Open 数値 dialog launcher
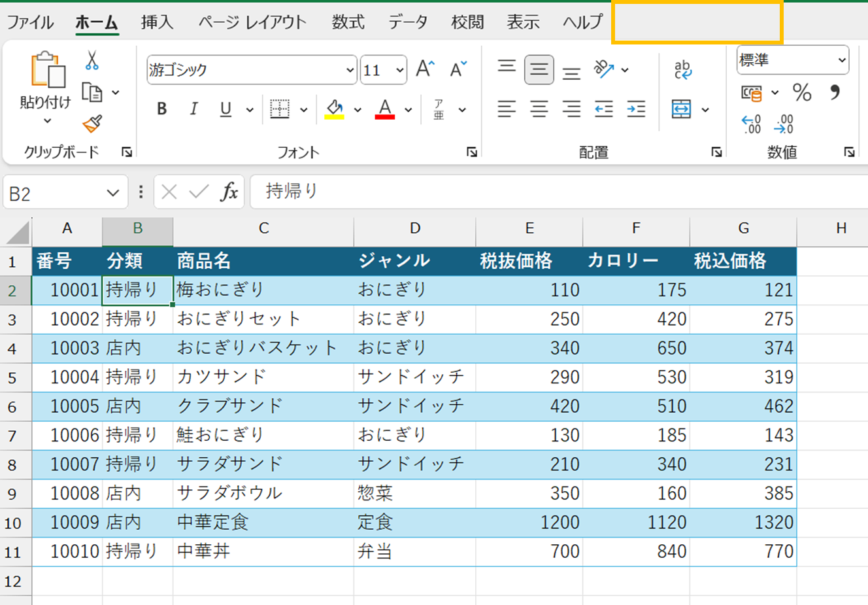The image size is (868, 605). coord(849,152)
